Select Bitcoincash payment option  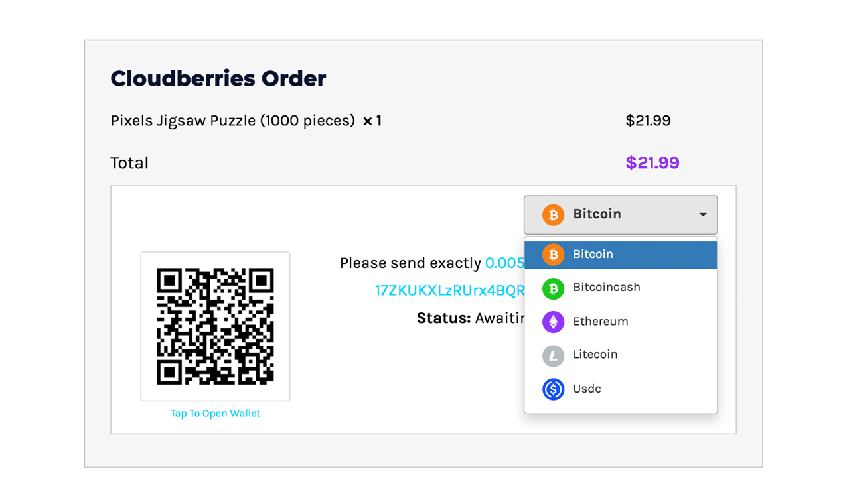click(x=606, y=288)
